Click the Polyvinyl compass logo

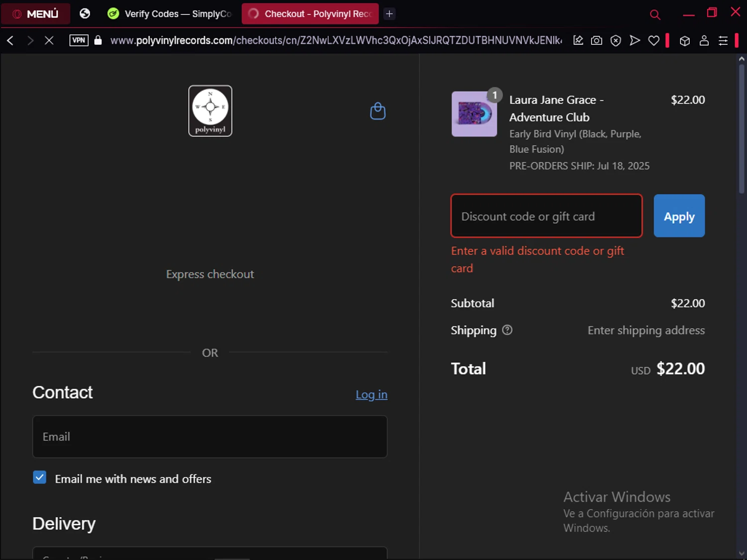210,111
